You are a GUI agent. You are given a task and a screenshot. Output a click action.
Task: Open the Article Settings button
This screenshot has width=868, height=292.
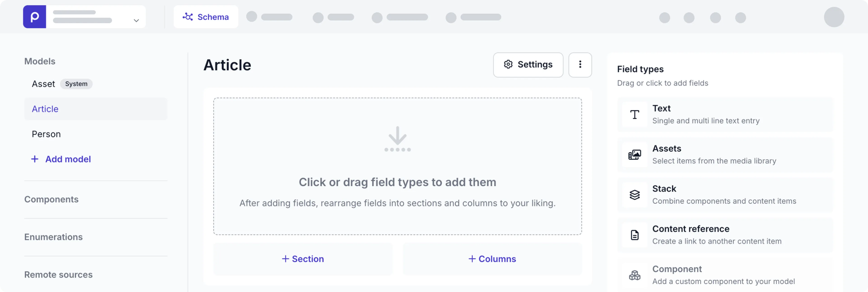528,65
